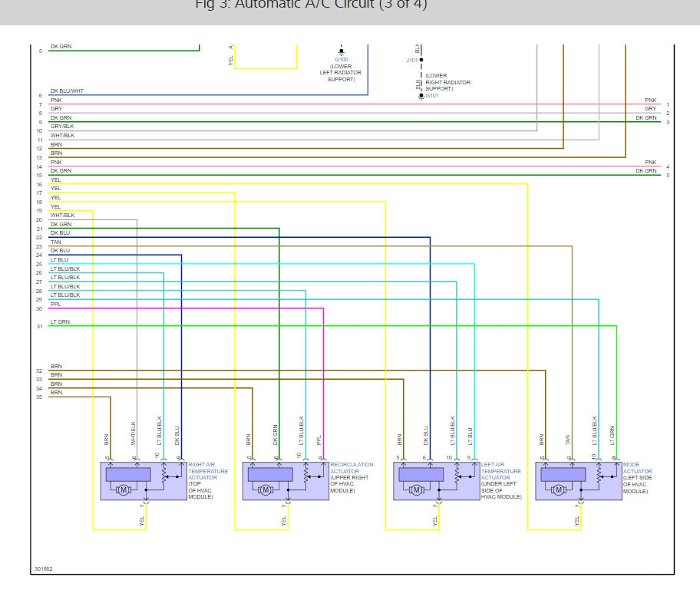Click the GRY/BLK wire label
700x593 pixels.
(62, 127)
